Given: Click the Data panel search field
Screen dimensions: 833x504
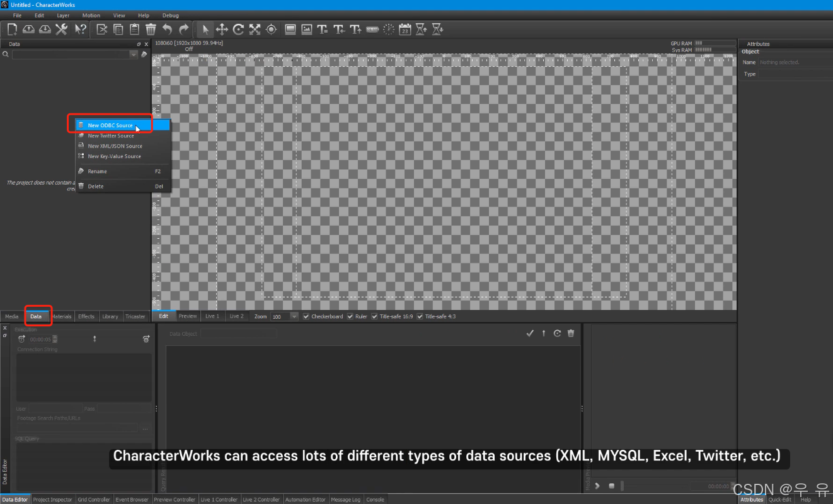Looking at the screenshot, I should [71, 55].
